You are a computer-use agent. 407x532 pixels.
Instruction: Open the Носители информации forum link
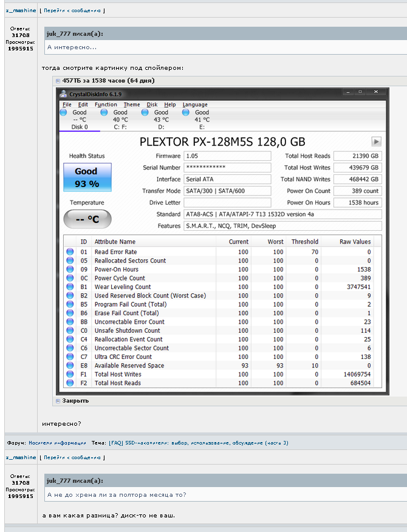pos(57,443)
